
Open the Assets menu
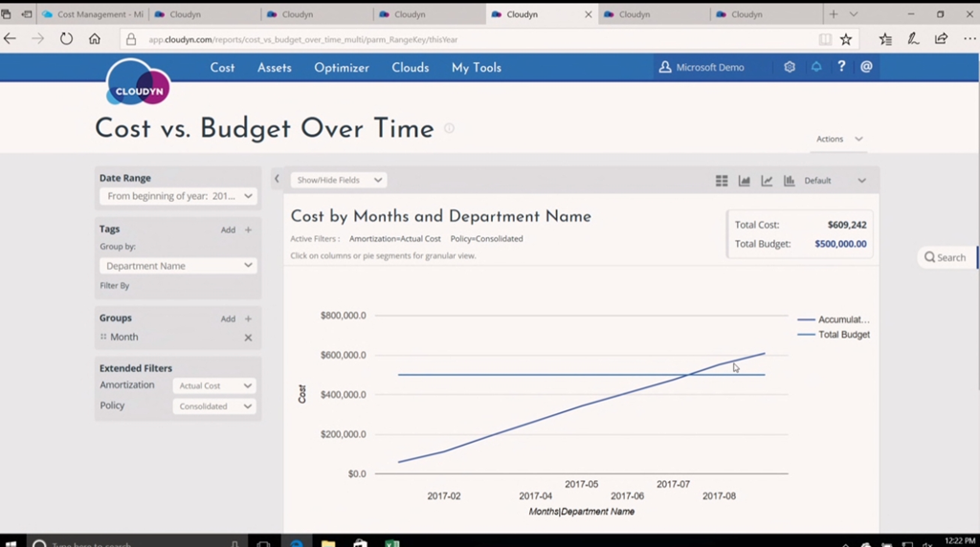274,68
